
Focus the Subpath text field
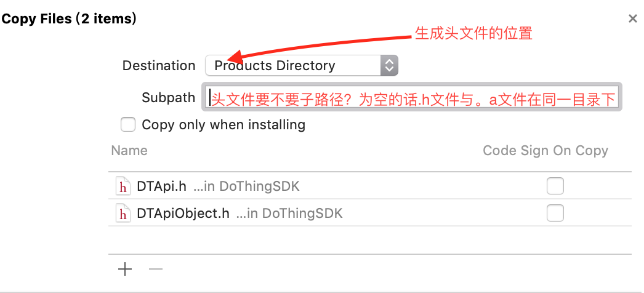(411, 97)
